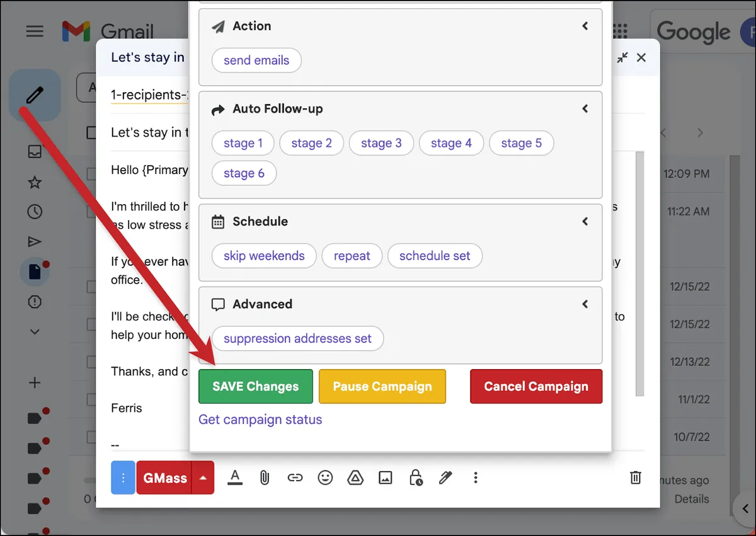The width and height of the screenshot is (756, 536).
Task: Insert files using the Google Drive icon
Action: [355, 478]
